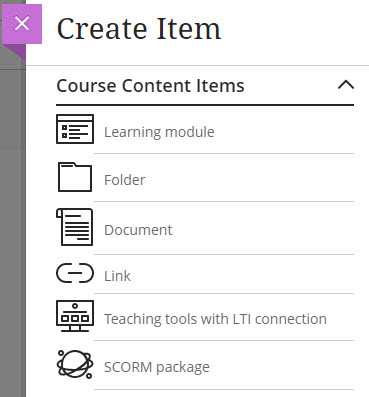The height and width of the screenshot is (397, 369).
Task: Select the Document page icon
Action: click(x=75, y=227)
